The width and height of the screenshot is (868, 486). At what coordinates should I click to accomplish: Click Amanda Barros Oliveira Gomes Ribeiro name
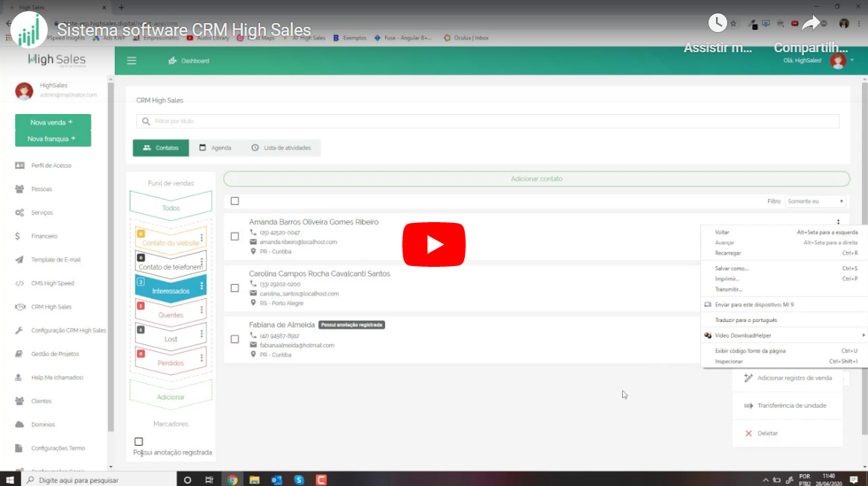point(314,222)
